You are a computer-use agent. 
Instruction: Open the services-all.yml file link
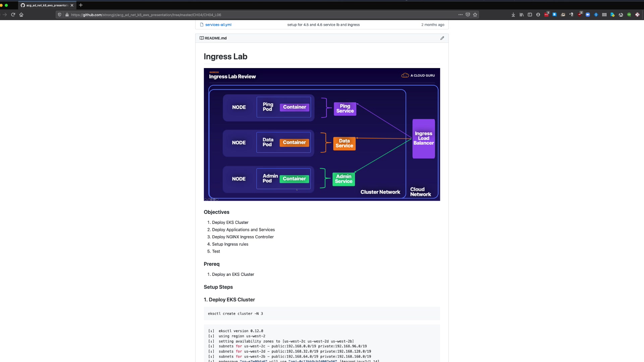tap(218, 25)
